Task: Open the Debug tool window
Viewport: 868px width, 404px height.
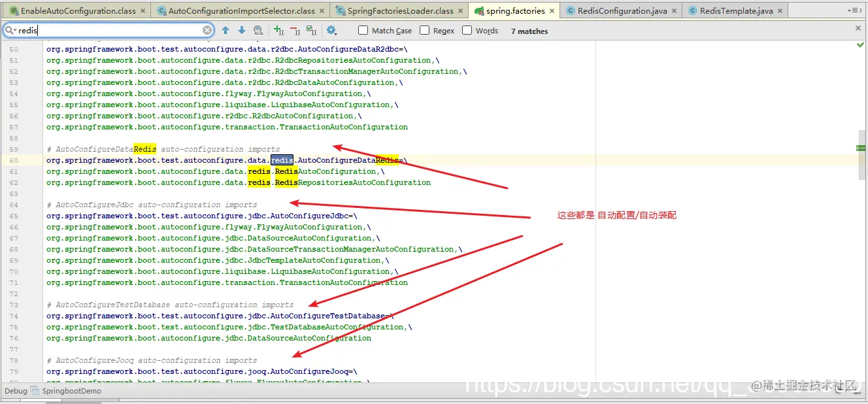Action: coord(16,391)
